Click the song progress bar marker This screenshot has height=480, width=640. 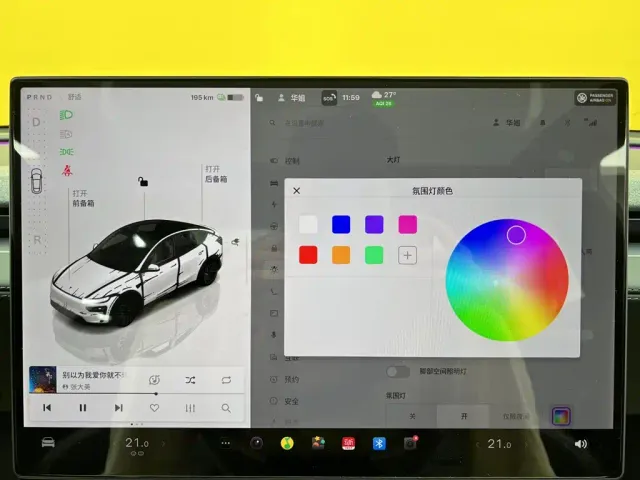pos(156,394)
